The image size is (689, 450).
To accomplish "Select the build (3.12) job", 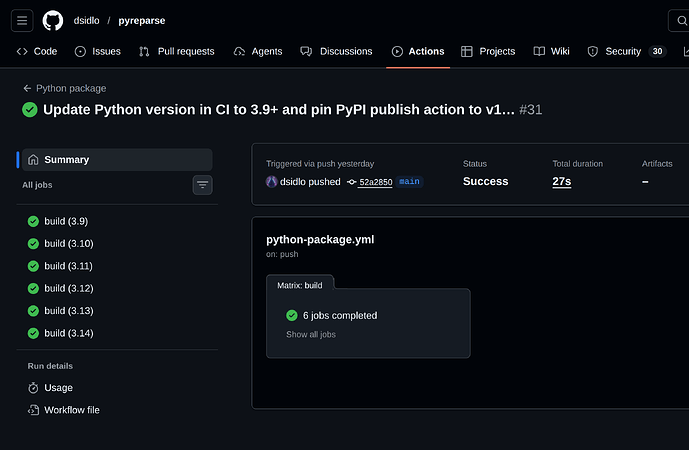I will [68, 288].
